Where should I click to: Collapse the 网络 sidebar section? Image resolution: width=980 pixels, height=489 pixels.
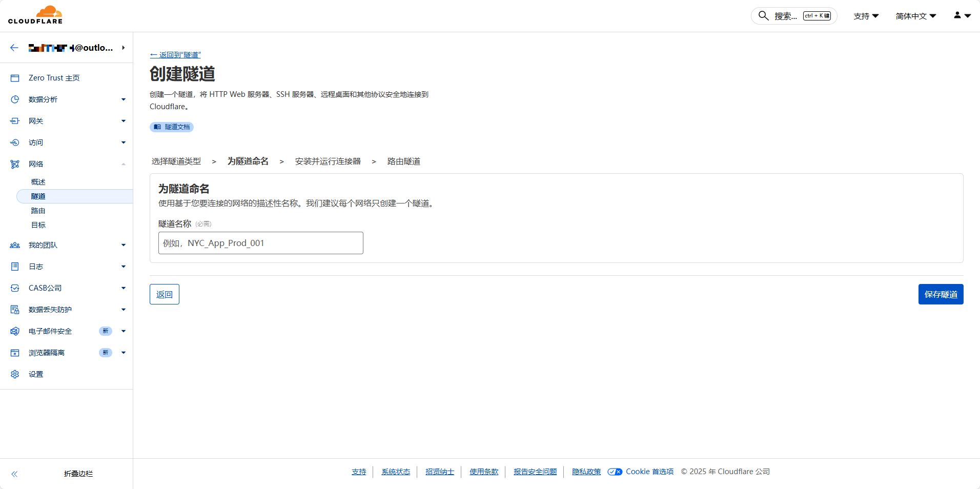pos(123,164)
